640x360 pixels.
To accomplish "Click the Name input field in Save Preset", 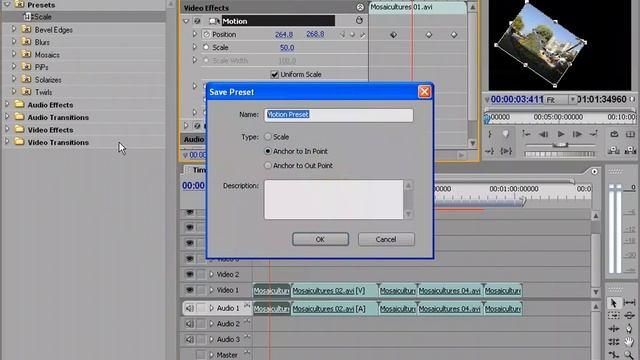I will pos(339,115).
